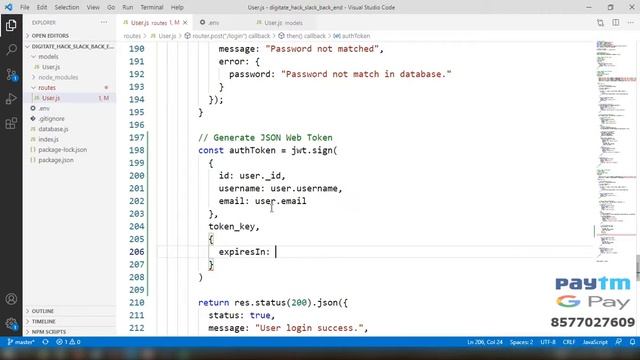The height and width of the screenshot is (360, 640).
Task: Open the Help menu
Action: tap(177, 7)
